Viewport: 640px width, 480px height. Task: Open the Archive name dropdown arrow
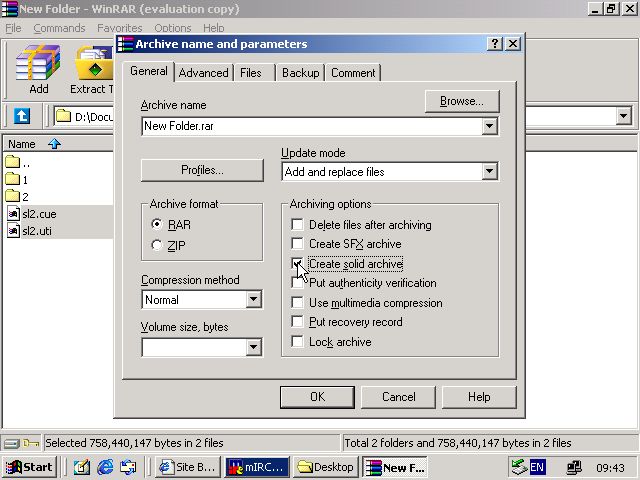pos(489,126)
